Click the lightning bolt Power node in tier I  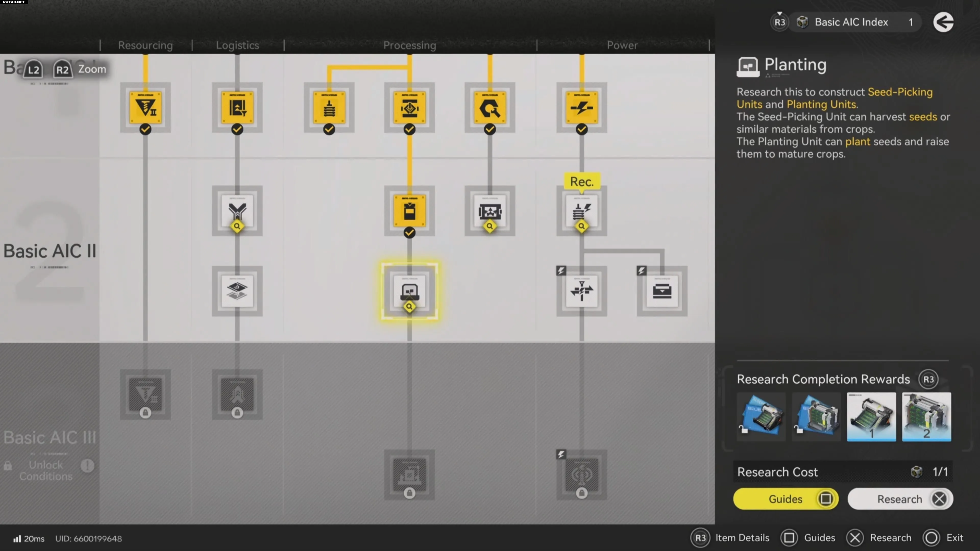coord(581,108)
